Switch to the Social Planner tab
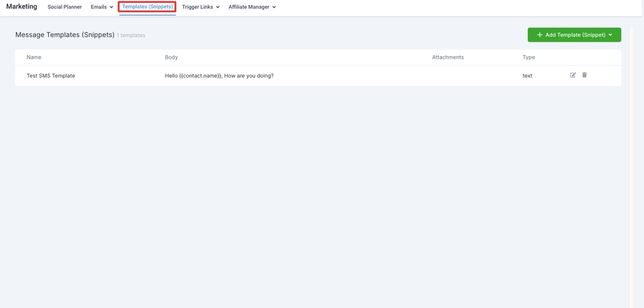Image resolution: width=644 pixels, height=308 pixels. [x=64, y=7]
